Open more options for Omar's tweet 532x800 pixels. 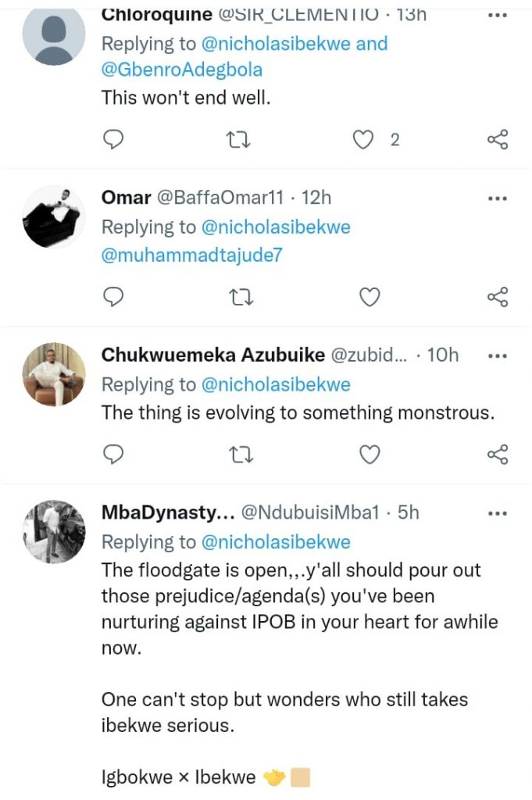(497, 198)
